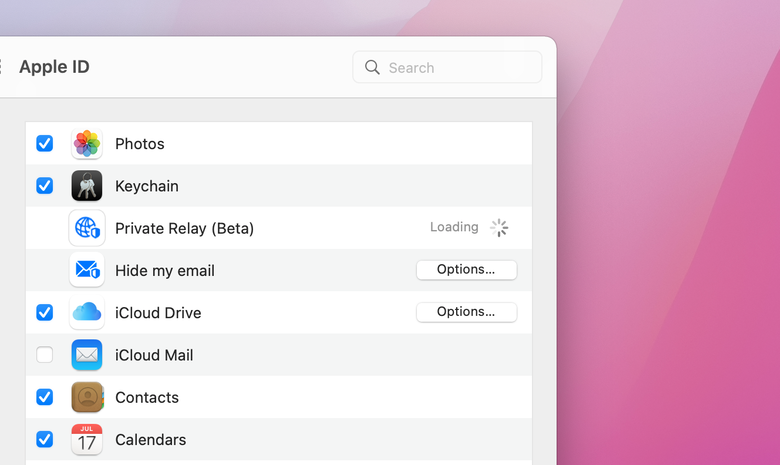Screen dimensions: 780x465
Task: Click the magnifying glass in the search box
Action: pyautogui.click(x=372, y=67)
